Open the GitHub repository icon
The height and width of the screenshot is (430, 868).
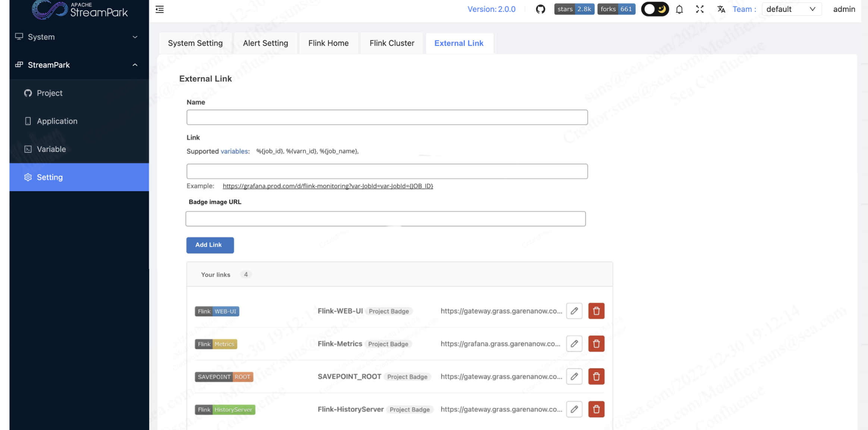pyautogui.click(x=540, y=9)
